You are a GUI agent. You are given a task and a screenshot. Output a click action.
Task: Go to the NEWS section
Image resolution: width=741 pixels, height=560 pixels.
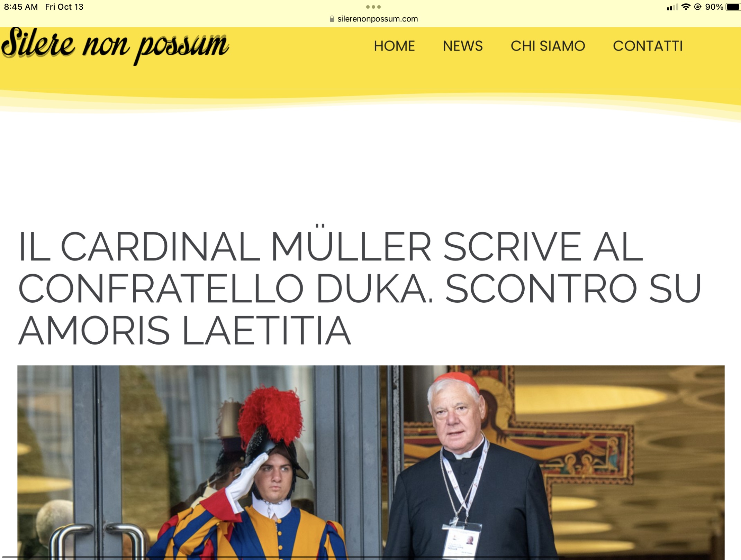click(463, 46)
